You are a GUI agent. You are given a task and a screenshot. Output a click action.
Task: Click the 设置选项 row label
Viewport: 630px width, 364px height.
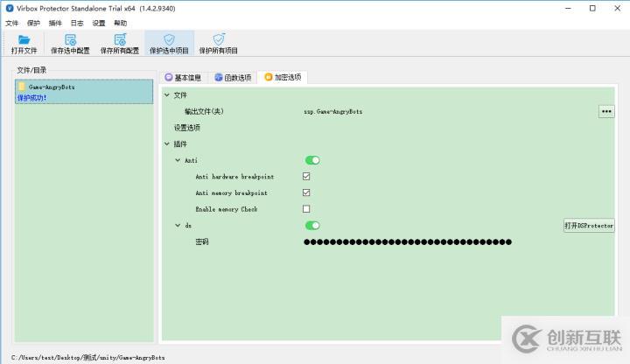point(187,128)
